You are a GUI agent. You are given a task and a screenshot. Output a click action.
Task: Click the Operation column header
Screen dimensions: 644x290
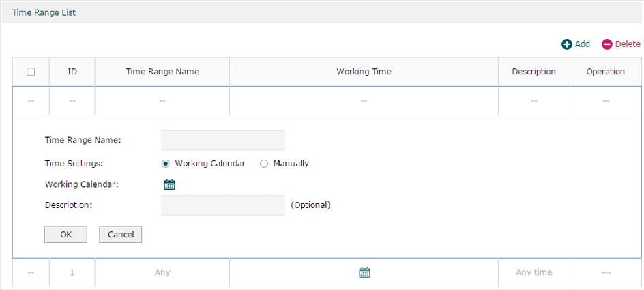coord(605,72)
